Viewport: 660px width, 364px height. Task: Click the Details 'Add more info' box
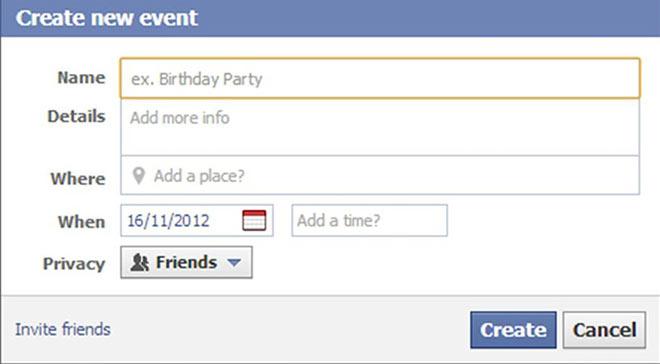380,128
